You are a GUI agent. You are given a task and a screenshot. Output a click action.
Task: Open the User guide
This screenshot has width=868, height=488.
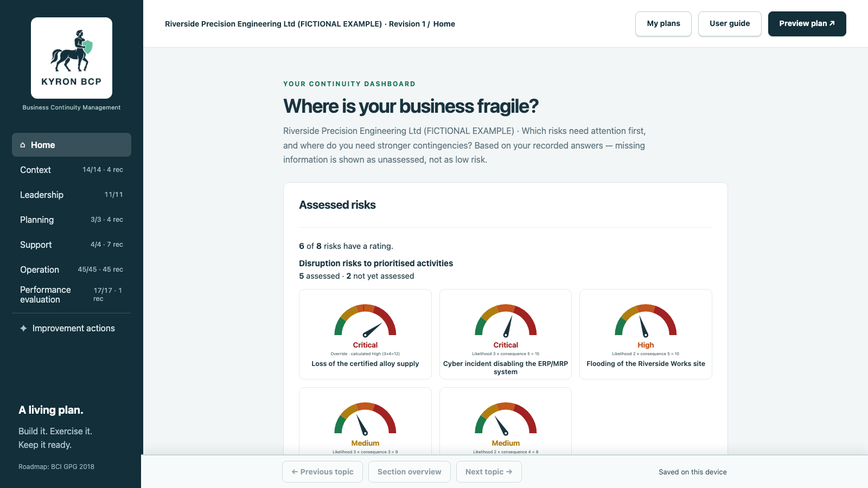pyautogui.click(x=730, y=24)
